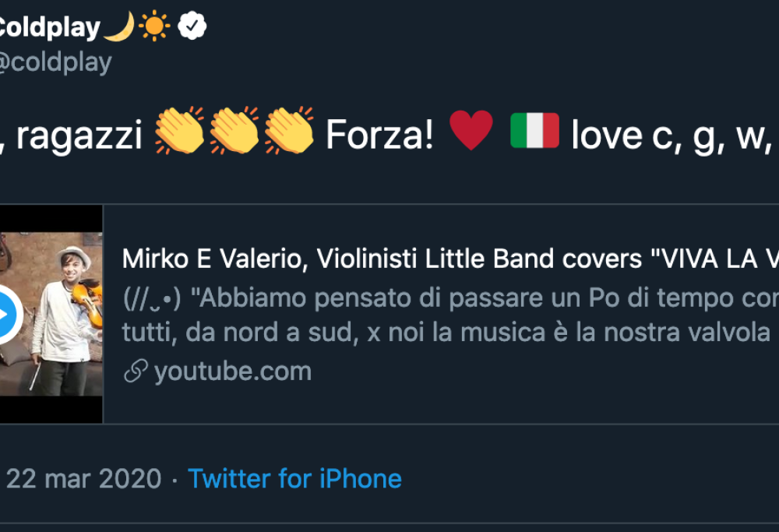Click the third clapping hands emoji
The width and height of the screenshot is (779, 532).
click(288, 131)
